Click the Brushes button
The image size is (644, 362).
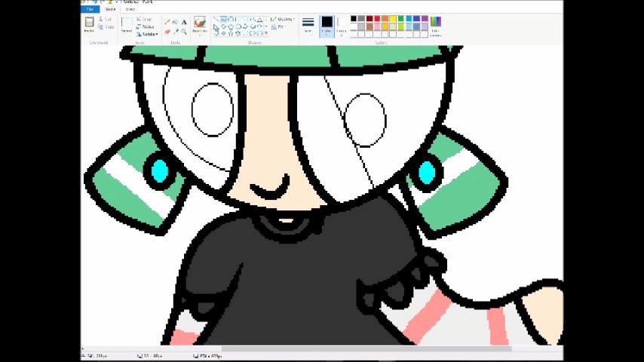pyautogui.click(x=200, y=24)
